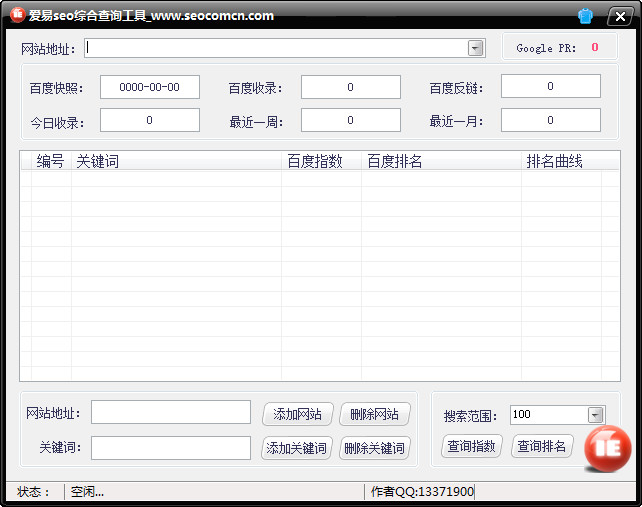Click the 百度指数 column header

[321, 161]
